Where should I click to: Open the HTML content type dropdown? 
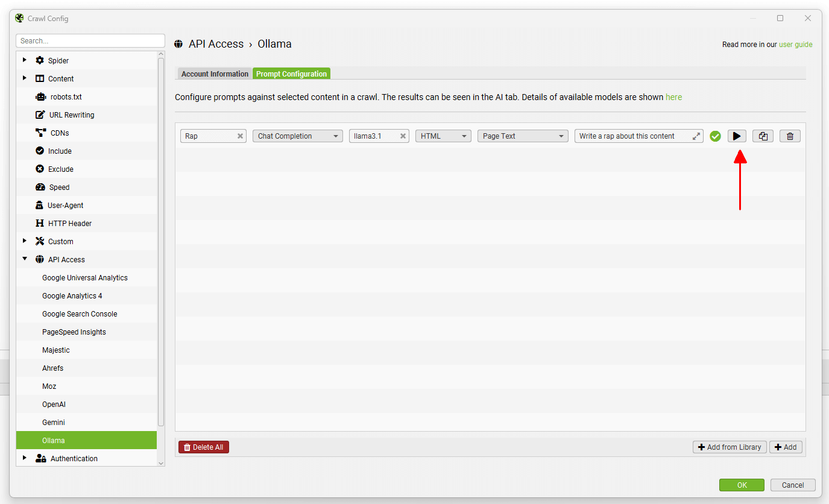[443, 136]
